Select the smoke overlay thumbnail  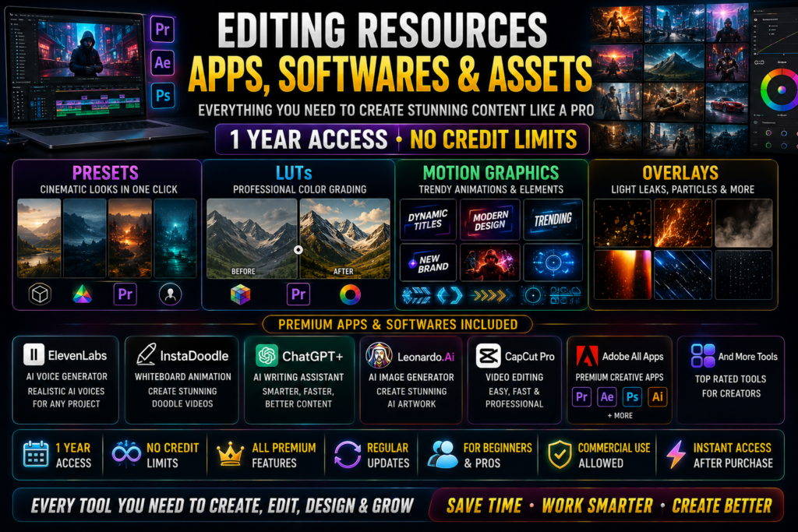coord(743,224)
